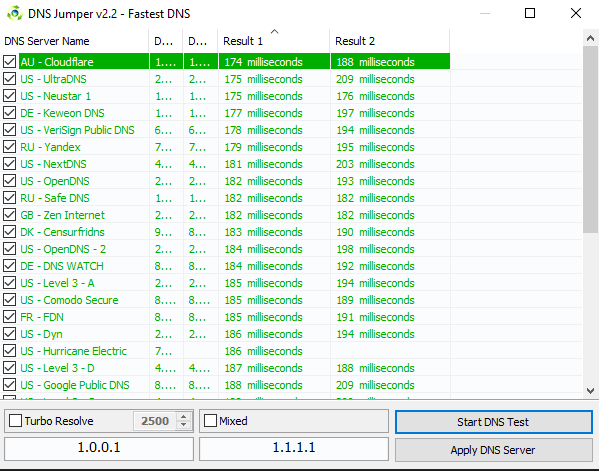Click the first truncated D... column header

(166, 41)
